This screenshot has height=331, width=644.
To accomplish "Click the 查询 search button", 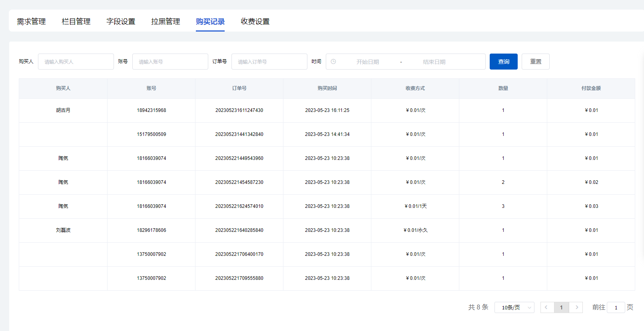I will pyautogui.click(x=503, y=62).
